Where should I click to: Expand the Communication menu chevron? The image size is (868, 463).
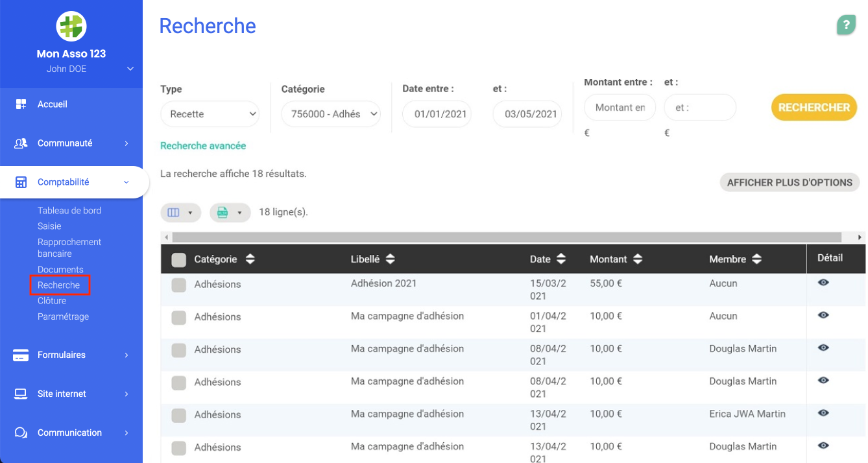[x=127, y=433]
